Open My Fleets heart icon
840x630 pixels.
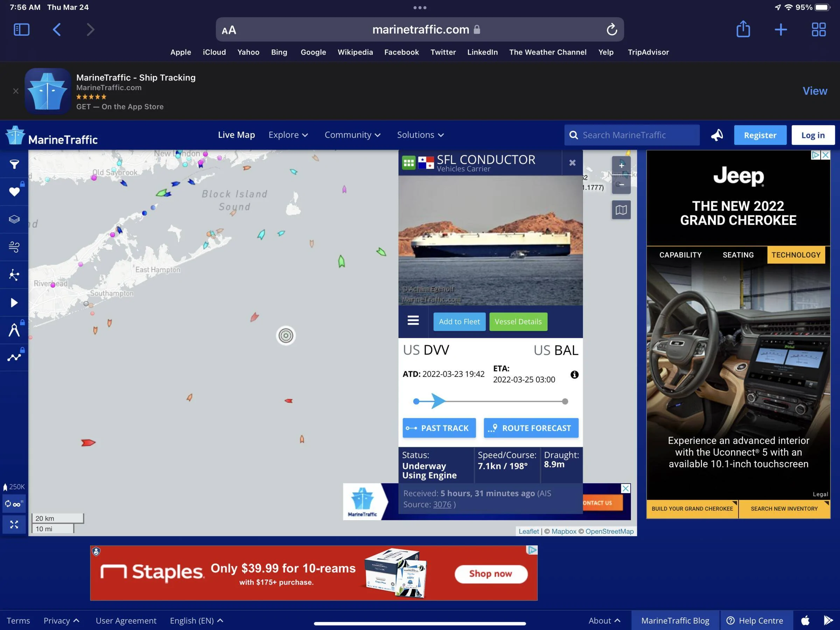(x=14, y=192)
